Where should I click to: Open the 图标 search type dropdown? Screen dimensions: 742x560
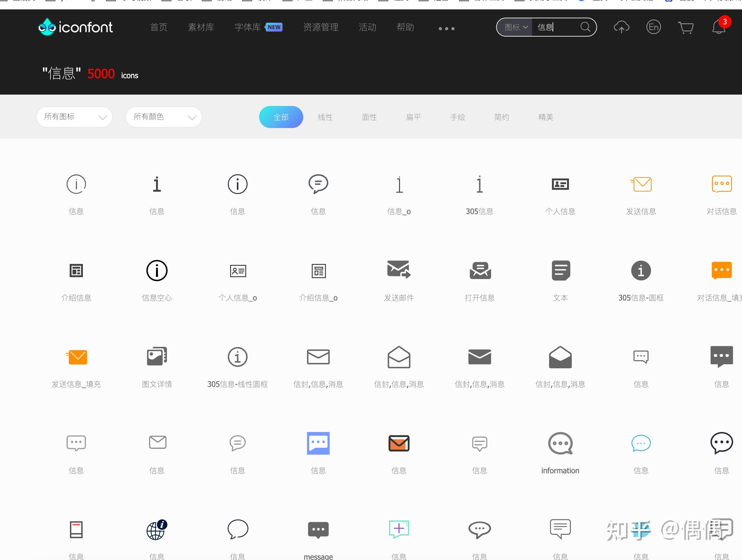(516, 27)
